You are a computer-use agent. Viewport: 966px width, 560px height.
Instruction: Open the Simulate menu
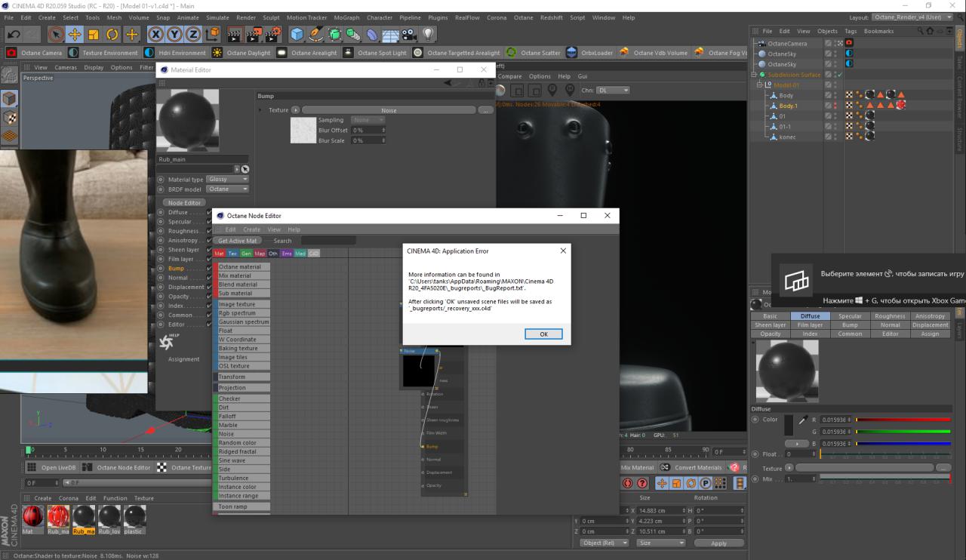217,17
